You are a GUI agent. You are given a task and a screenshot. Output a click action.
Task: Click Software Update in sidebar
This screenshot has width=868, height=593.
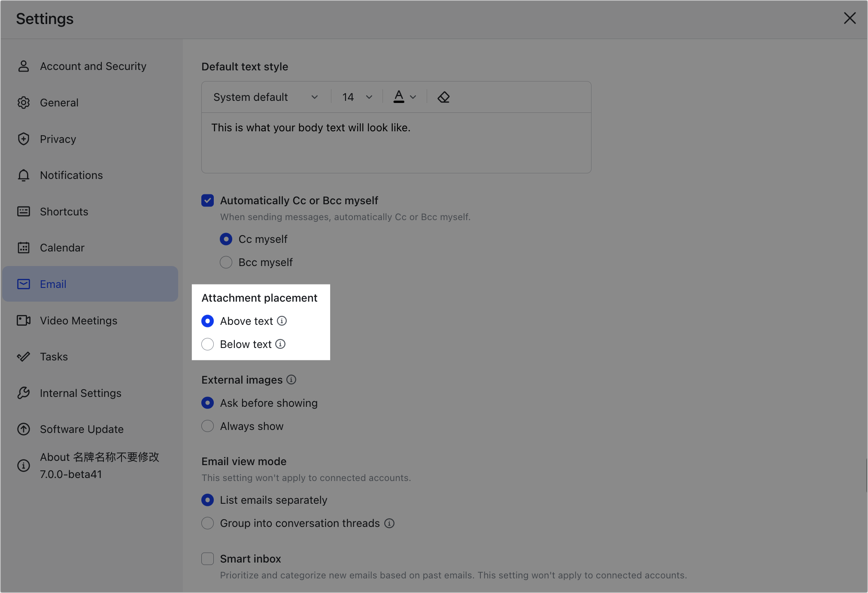[x=82, y=429]
